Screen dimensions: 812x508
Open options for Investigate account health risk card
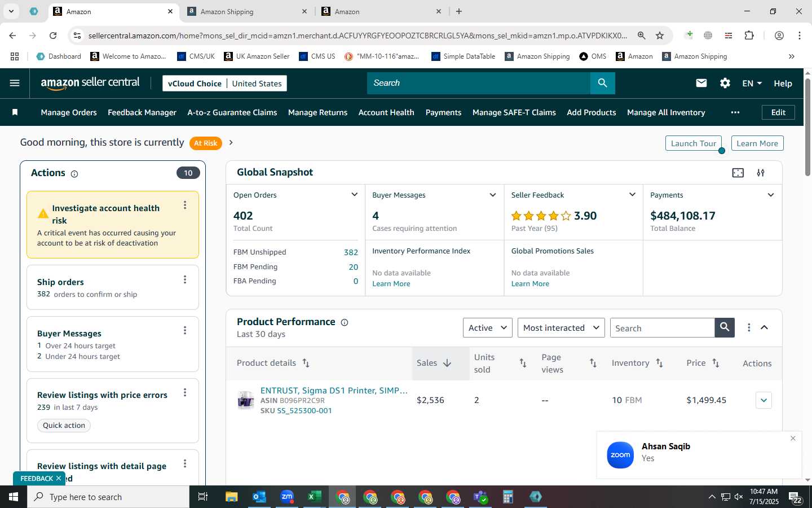(185, 205)
